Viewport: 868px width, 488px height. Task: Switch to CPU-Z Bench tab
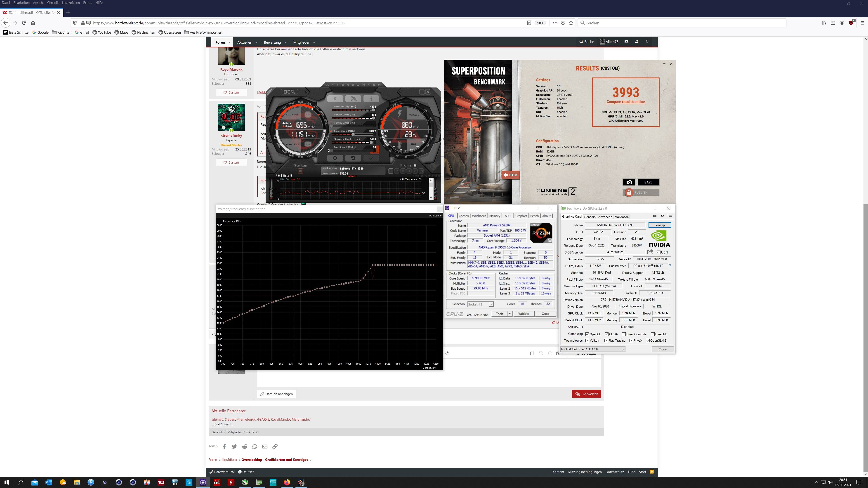(534, 216)
